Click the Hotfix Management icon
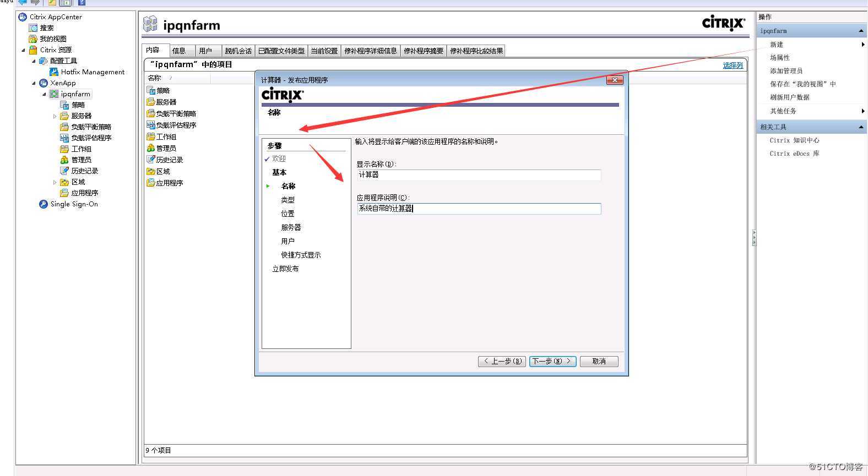Image resolution: width=868 pixels, height=476 pixels. click(x=54, y=72)
